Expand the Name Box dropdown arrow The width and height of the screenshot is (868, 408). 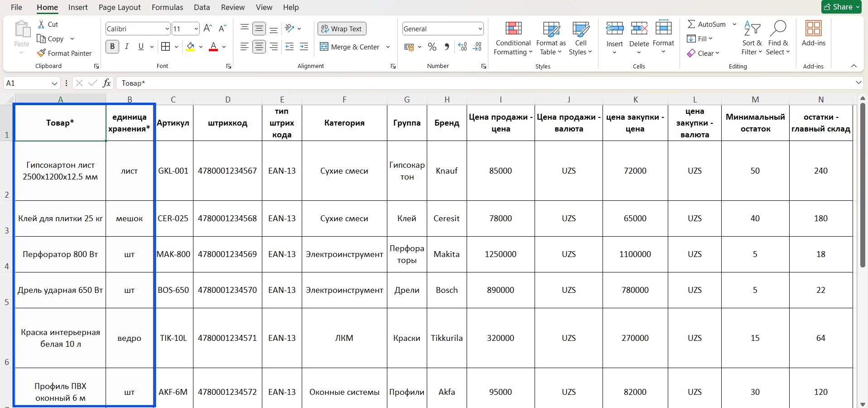point(54,83)
